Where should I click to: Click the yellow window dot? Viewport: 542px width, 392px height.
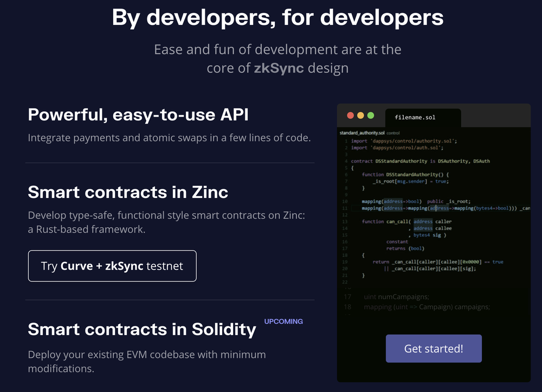point(360,115)
